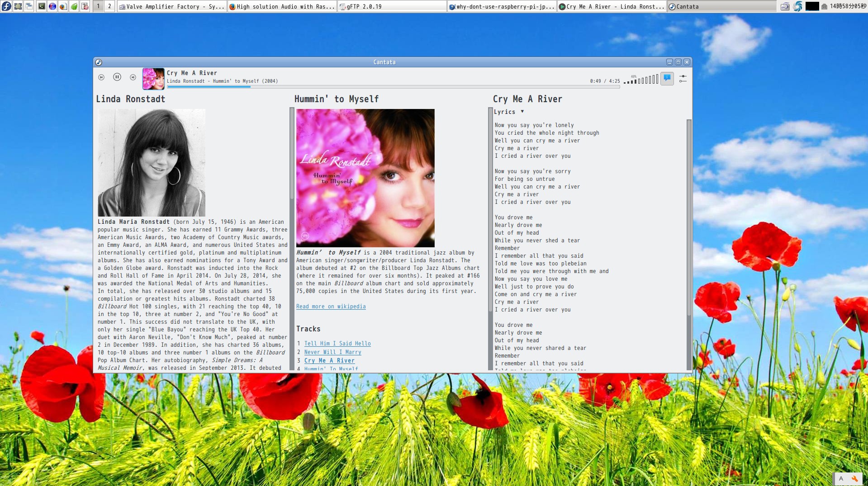Open the Fedora main menu icon
Screen dimensions: 868x486
click(x=6, y=6)
